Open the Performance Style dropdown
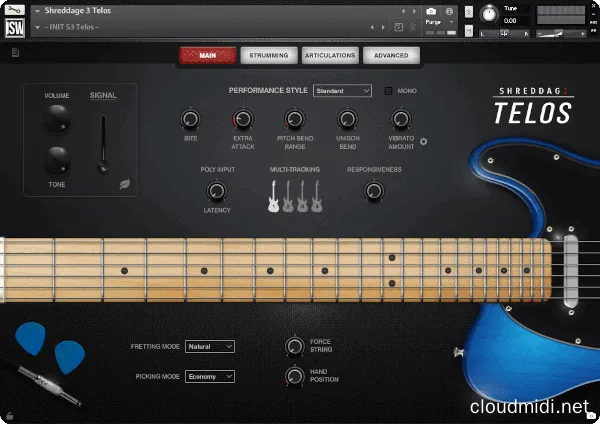Screen dimensions: 600x424 [x=342, y=91]
